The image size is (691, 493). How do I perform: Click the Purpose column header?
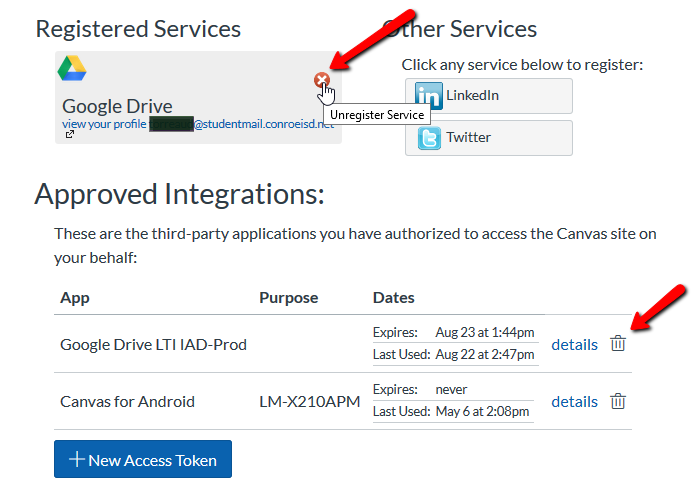tap(288, 298)
